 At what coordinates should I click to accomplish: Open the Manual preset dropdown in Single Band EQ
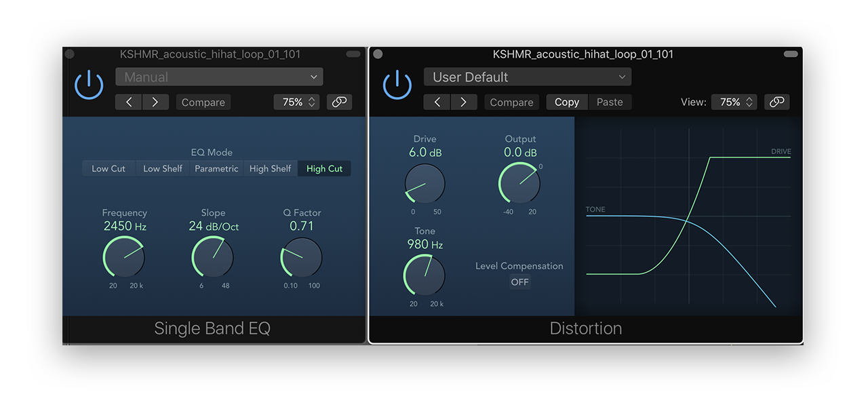[x=219, y=77]
